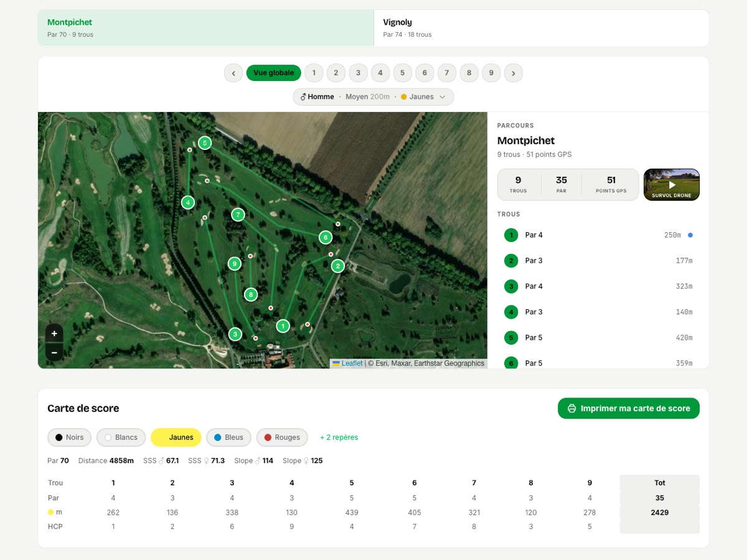Click the 439 distance cell for hole 5
This screenshot has width=747, height=560.
pyautogui.click(x=352, y=513)
